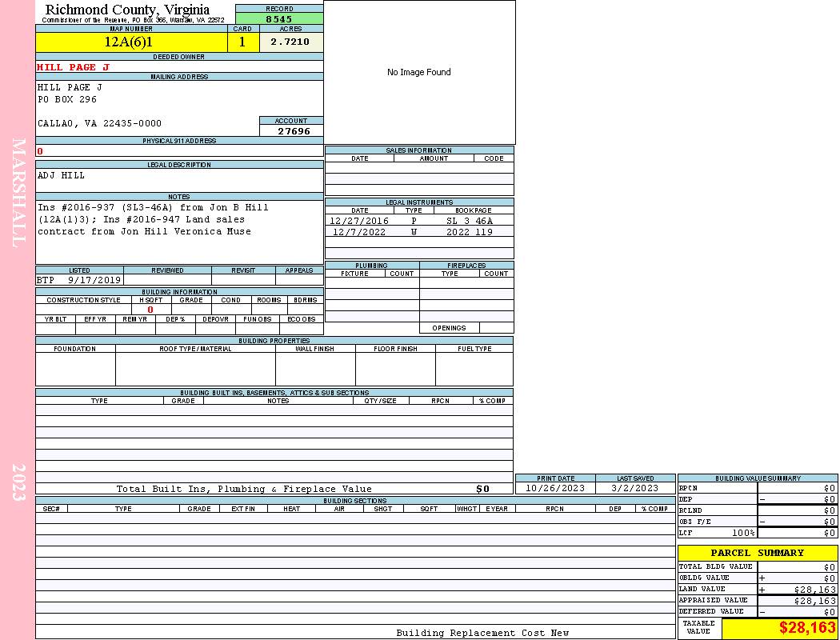
Task: Click the 12/7/2022 legal instrument date
Action: pyautogui.click(x=359, y=232)
